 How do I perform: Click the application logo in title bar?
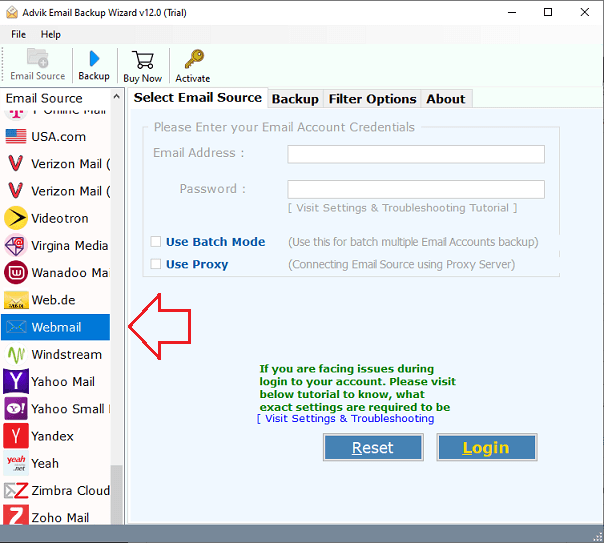click(12, 13)
